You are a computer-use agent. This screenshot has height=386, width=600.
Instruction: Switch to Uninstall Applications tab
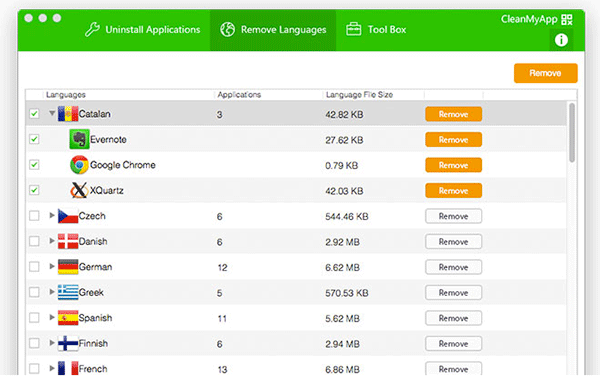(143, 29)
